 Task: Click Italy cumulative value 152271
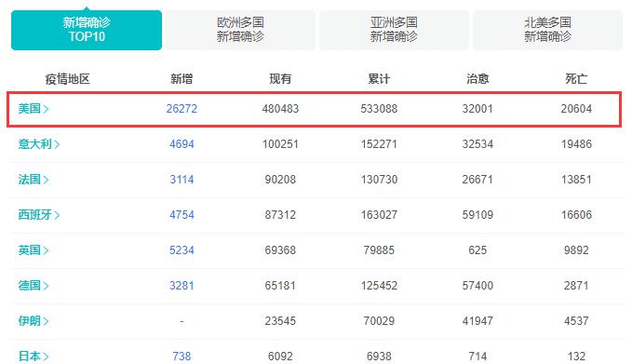coord(379,144)
